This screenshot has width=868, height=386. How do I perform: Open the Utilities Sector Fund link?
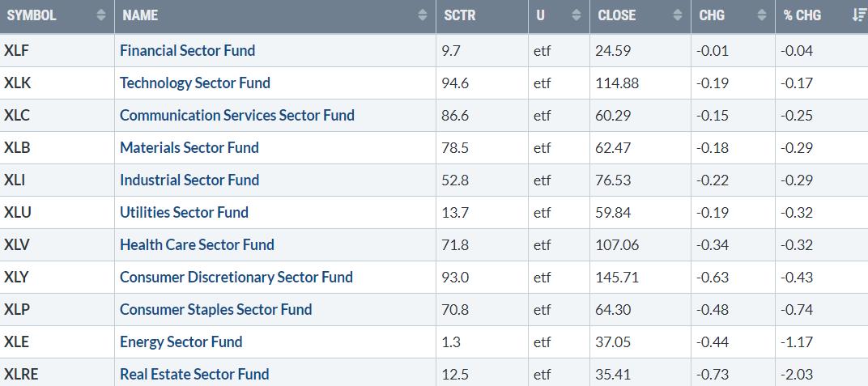tap(184, 212)
